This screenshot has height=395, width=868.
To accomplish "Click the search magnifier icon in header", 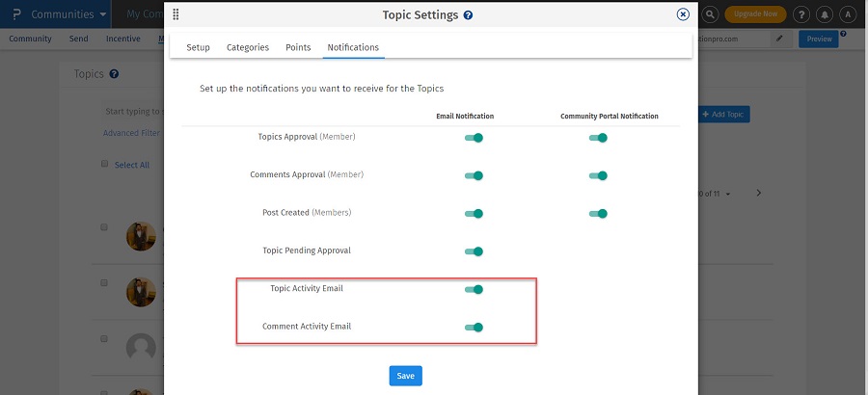I will 710,14.
